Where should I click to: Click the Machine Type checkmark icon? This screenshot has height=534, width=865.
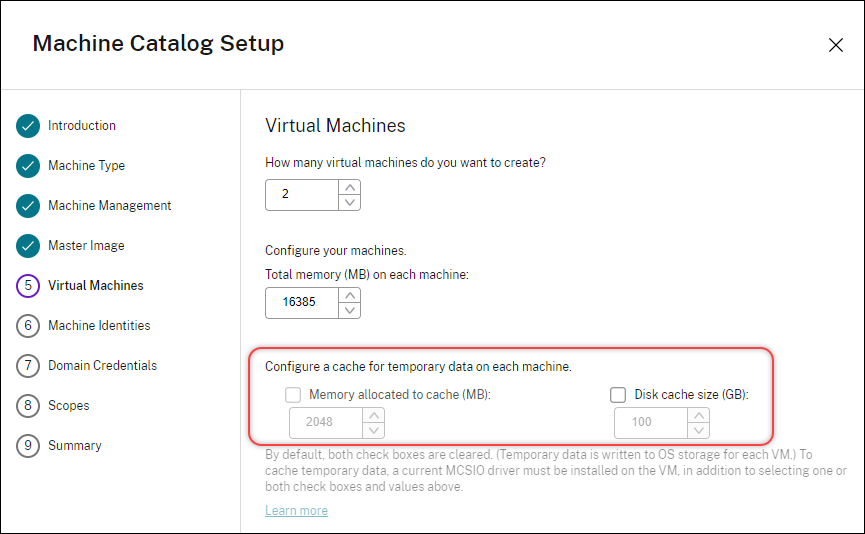pos(28,166)
